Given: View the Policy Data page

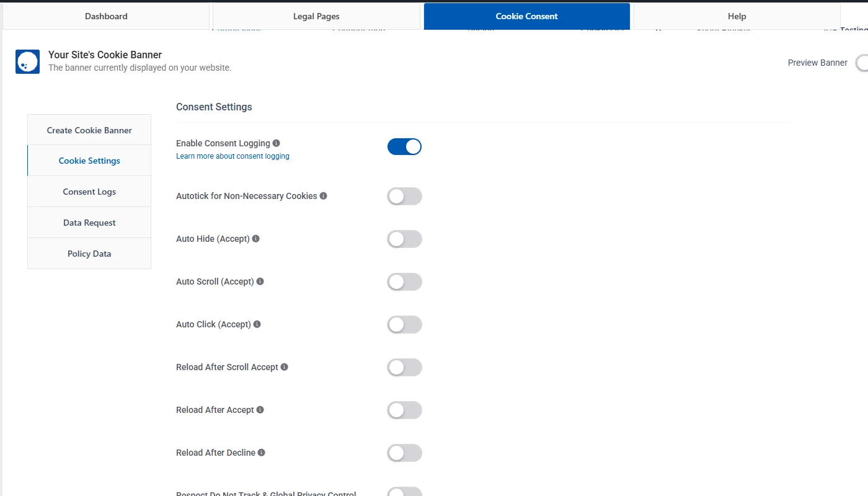Looking at the screenshot, I should [89, 253].
